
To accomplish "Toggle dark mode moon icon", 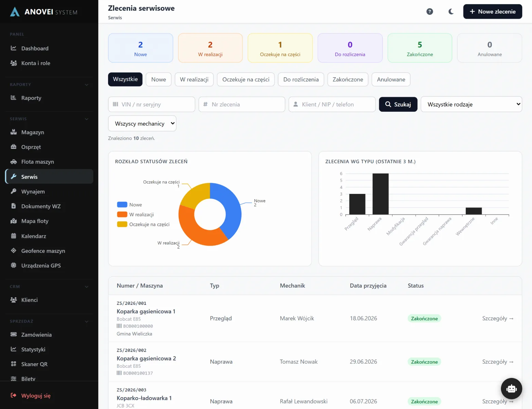I will 451,12.
